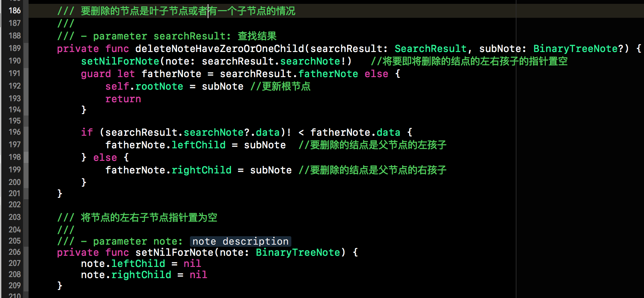Click the if keyword on line 196
This screenshot has width=644, height=298.
click(87, 132)
